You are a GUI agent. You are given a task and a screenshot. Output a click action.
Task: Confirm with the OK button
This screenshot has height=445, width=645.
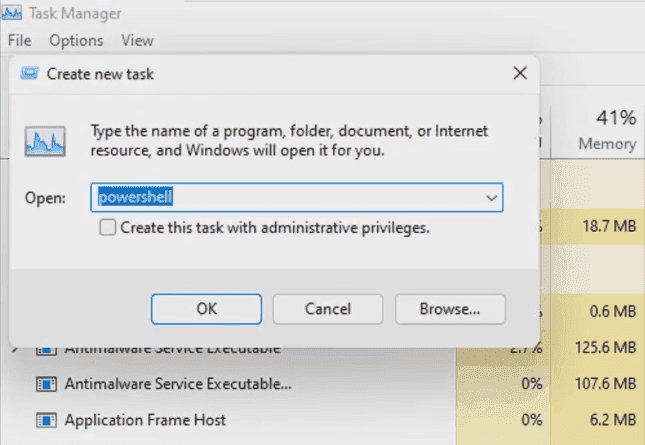click(206, 309)
